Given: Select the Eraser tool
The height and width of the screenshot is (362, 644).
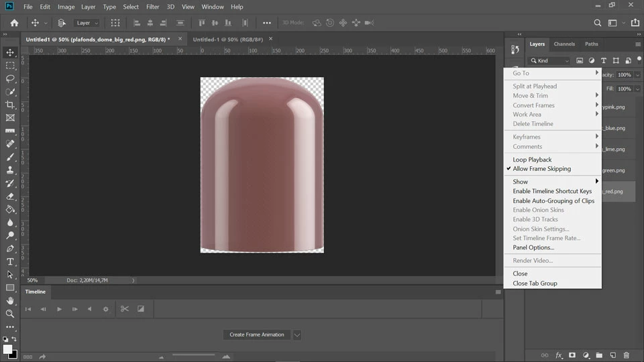Looking at the screenshot, I should point(10,196).
